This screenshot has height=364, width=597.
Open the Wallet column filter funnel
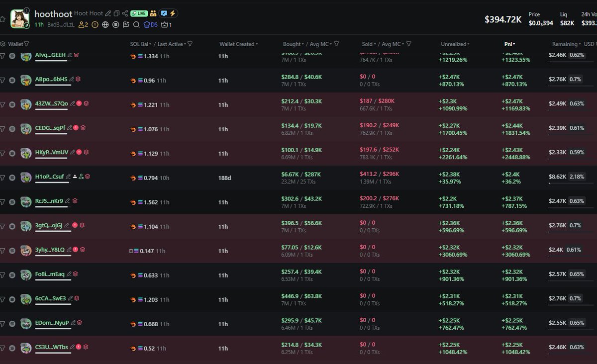[27, 44]
